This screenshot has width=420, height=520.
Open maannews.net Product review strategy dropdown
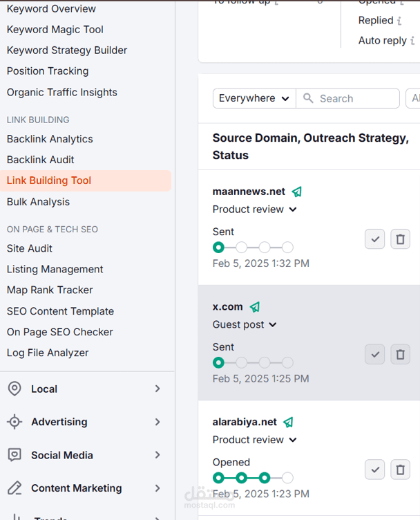click(255, 210)
